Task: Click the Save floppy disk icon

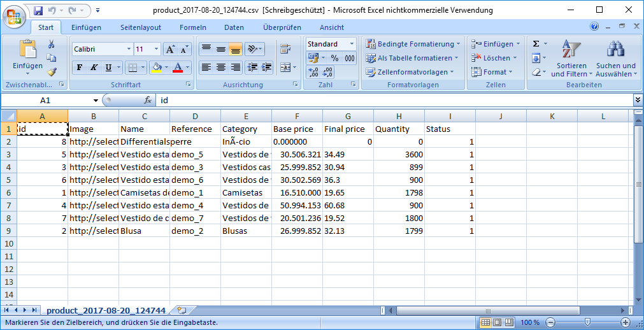Action: [x=38, y=10]
